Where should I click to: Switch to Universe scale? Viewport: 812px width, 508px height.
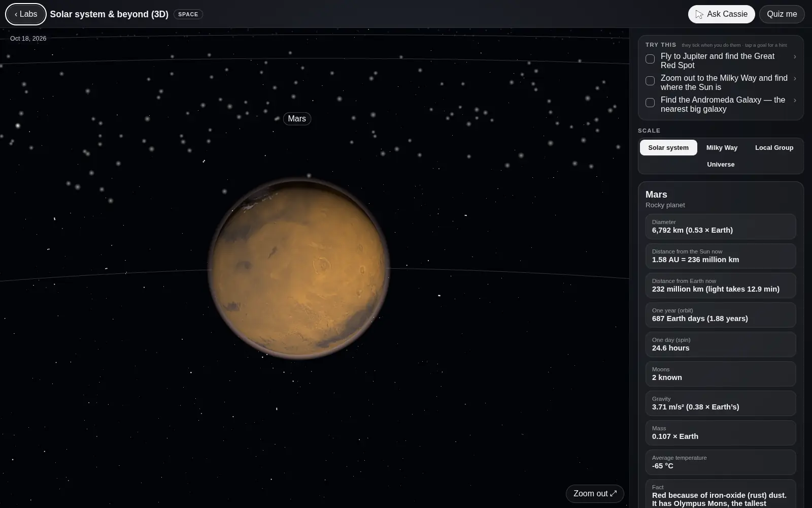click(721, 165)
